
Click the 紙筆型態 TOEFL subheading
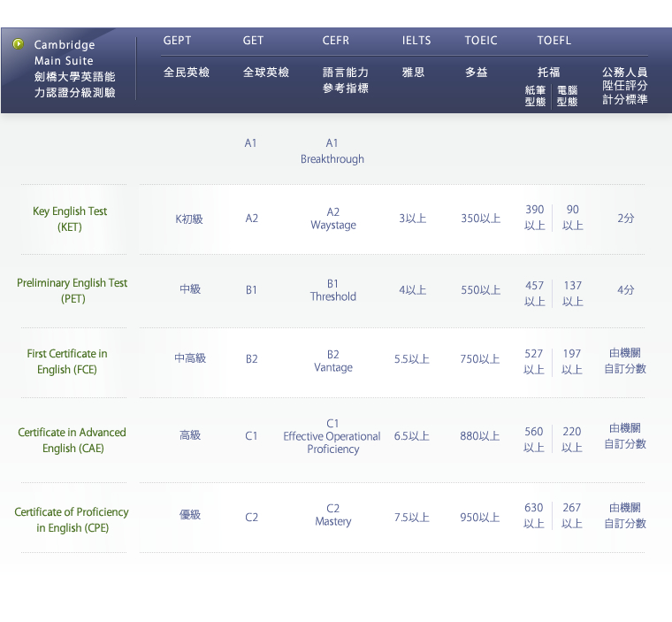click(x=535, y=96)
